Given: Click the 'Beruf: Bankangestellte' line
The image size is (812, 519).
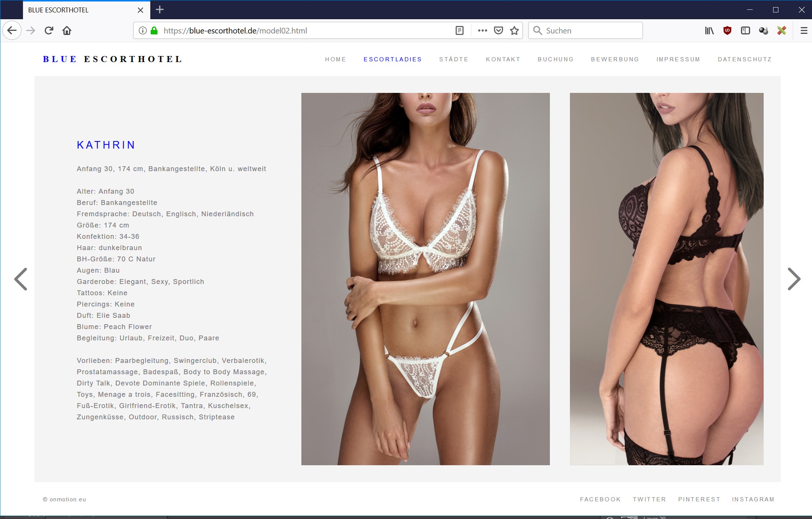Looking at the screenshot, I should pyautogui.click(x=117, y=203).
